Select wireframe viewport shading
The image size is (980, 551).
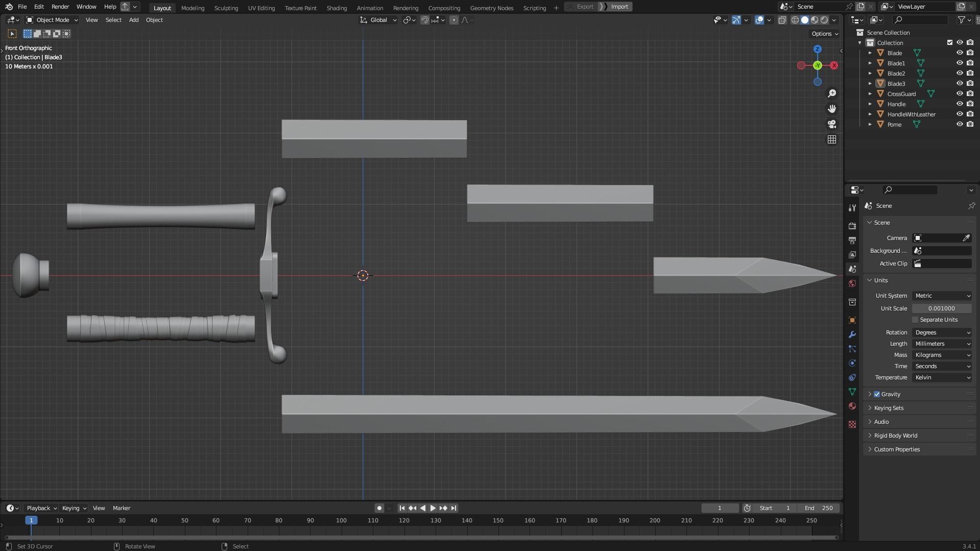[x=795, y=20]
